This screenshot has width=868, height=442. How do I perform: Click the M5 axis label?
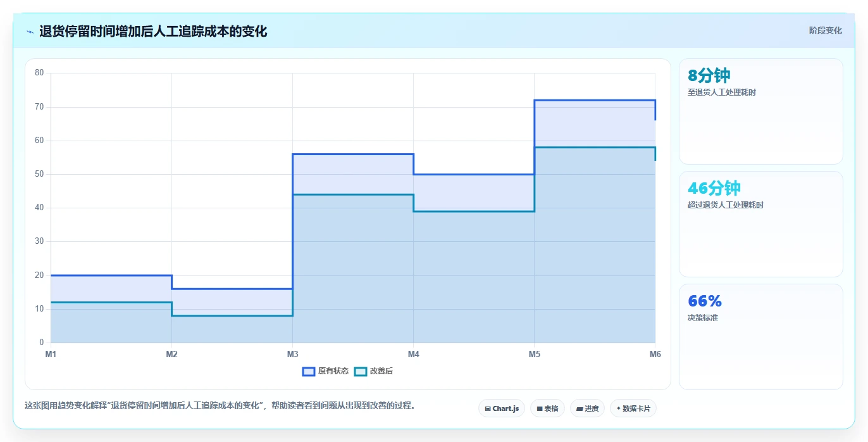[534, 354]
